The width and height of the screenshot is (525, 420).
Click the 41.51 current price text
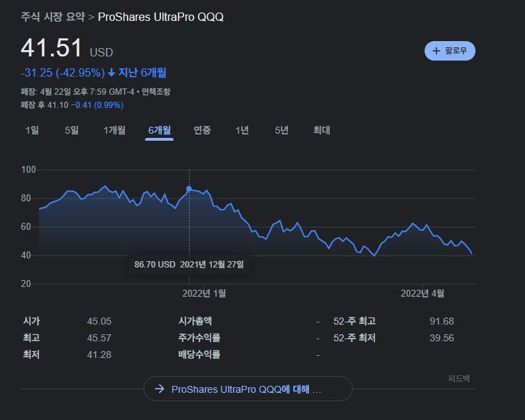click(51, 48)
